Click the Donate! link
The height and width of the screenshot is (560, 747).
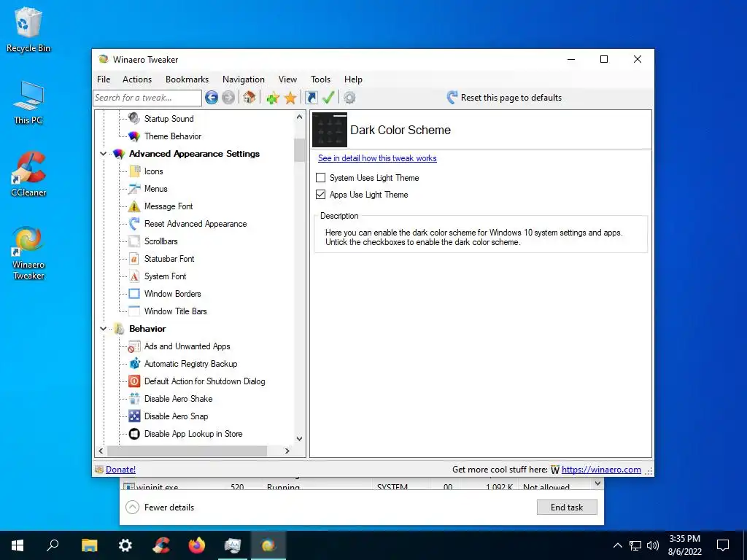[x=120, y=470]
